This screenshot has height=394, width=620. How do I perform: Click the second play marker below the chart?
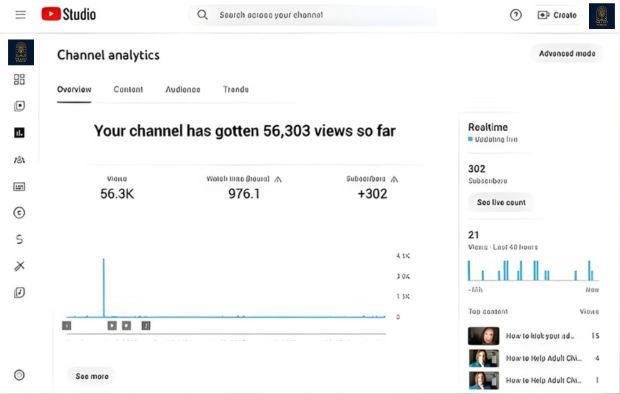click(112, 326)
